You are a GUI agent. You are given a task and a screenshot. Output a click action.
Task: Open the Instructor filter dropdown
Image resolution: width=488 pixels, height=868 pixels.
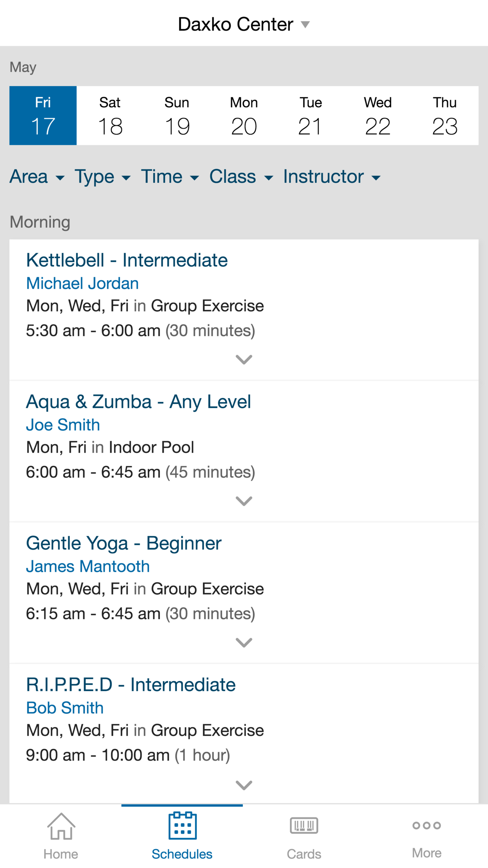[x=332, y=177]
